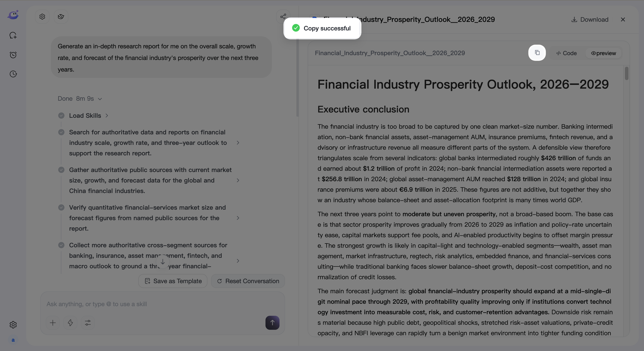This screenshot has width=644, height=351.
Task: Click the new chat icon in sidebar
Action: coord(13,35)
